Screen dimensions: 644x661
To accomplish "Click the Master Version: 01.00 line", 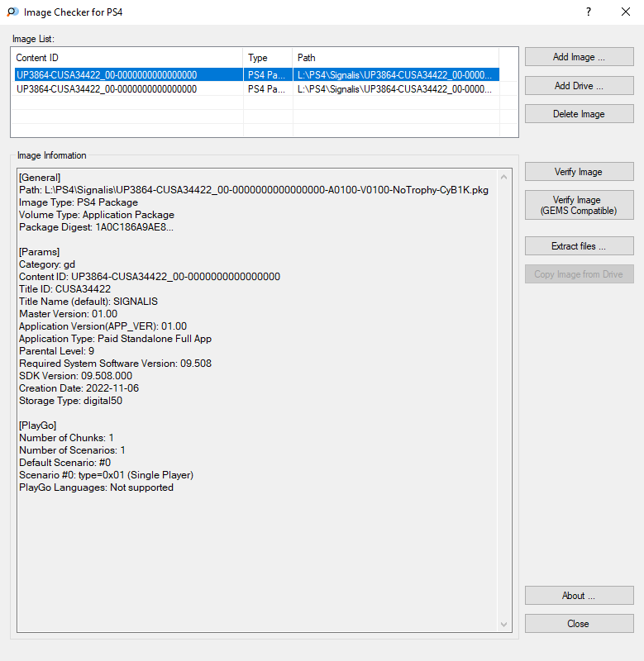I will [68, 314].
